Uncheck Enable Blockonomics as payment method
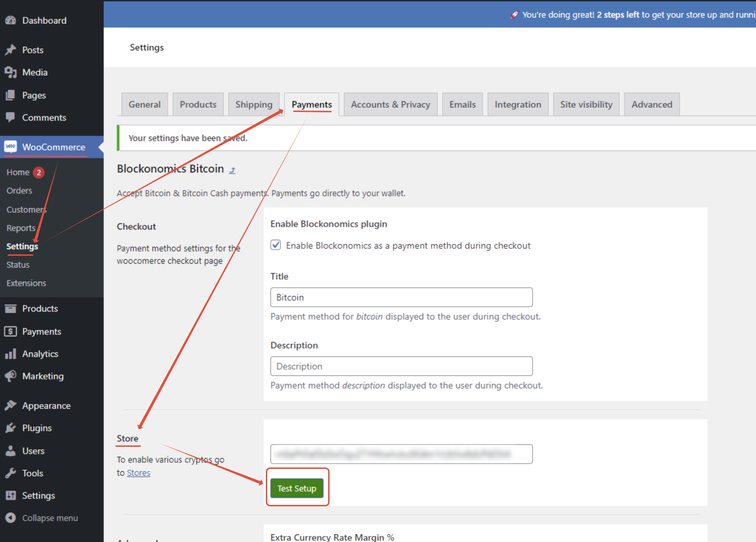This screenshot has width=756, height=542. (276, 245)
